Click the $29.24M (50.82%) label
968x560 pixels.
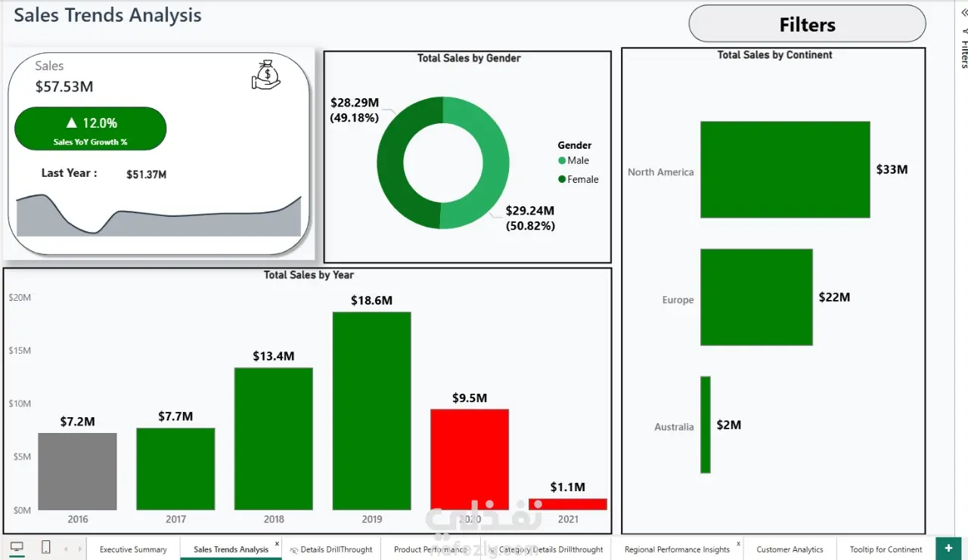tap(530, 218)
